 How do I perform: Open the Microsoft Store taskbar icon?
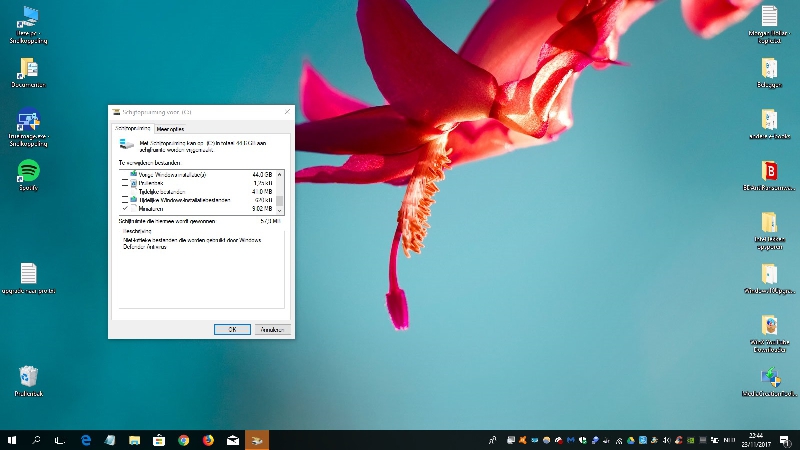point(159,440)
